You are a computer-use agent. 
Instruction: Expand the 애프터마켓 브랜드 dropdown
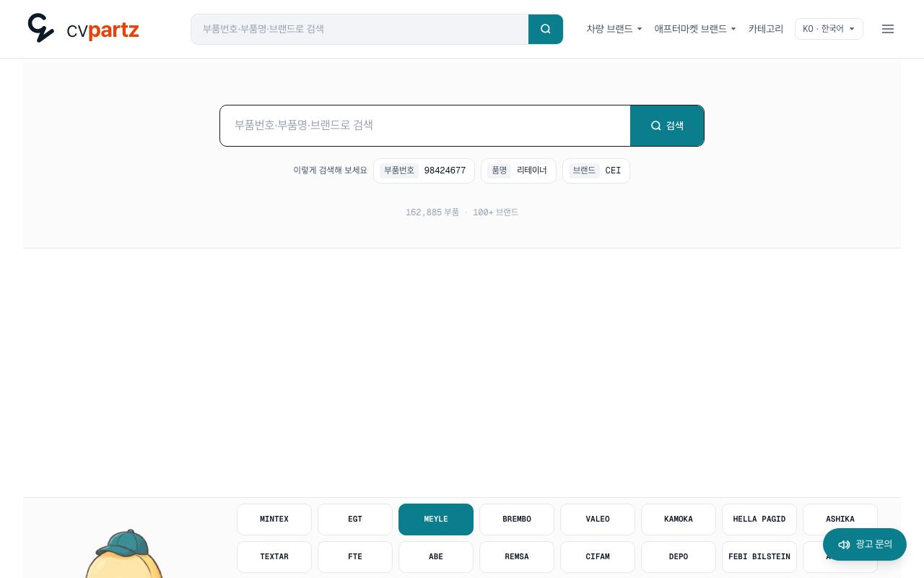695,29
